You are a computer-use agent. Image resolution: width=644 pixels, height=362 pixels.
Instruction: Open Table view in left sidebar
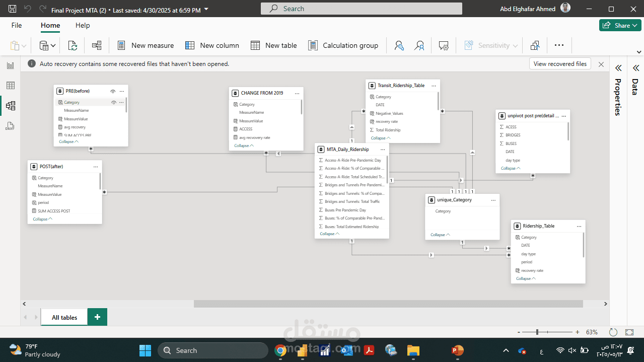click(x=10, y=86)
